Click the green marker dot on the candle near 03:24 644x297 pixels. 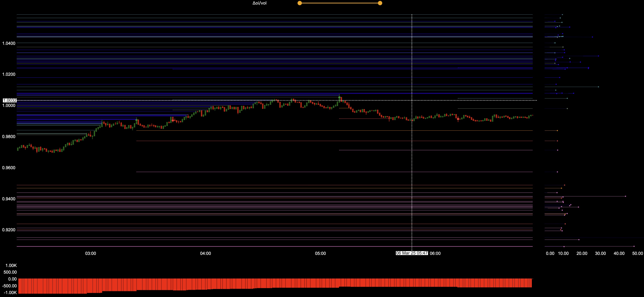pos(136,120)
